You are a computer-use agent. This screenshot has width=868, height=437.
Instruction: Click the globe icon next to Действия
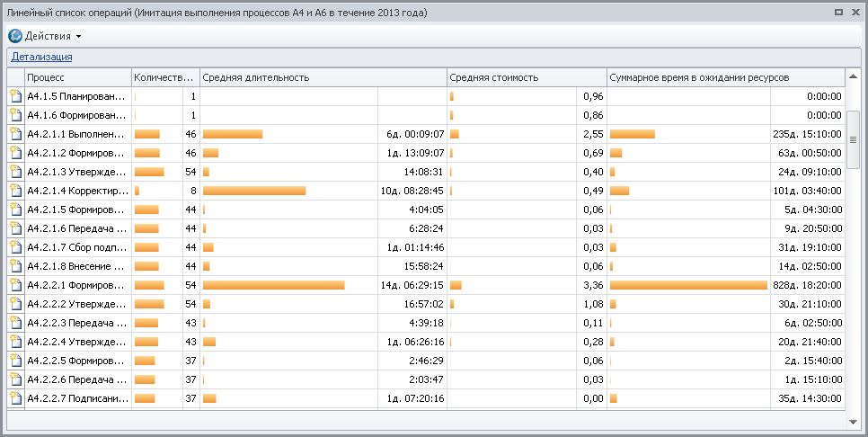coord(15,36)
